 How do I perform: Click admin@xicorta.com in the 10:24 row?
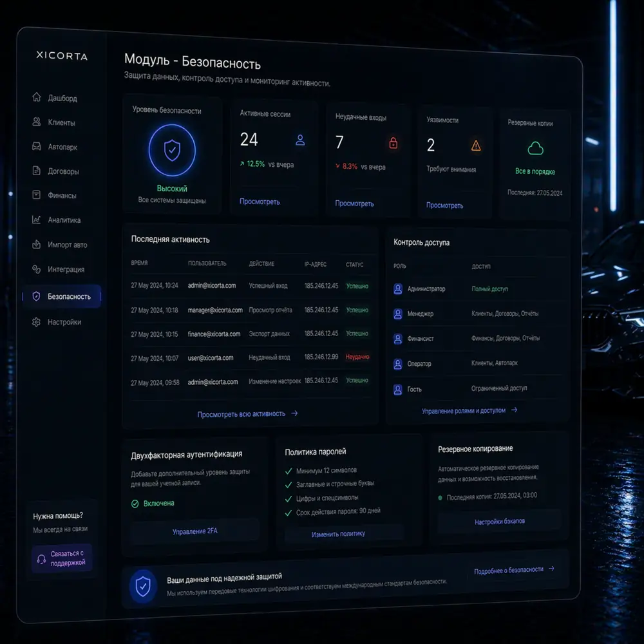(x=212, y=285)
